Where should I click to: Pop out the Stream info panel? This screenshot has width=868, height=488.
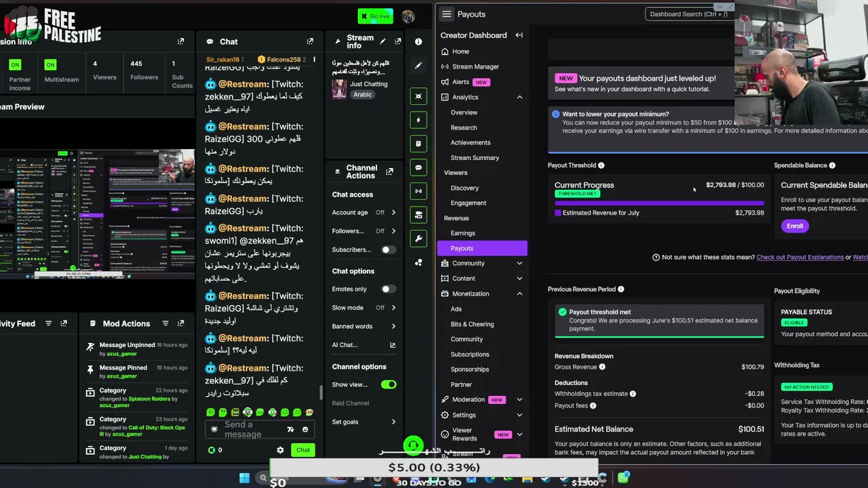coord(397,41)
